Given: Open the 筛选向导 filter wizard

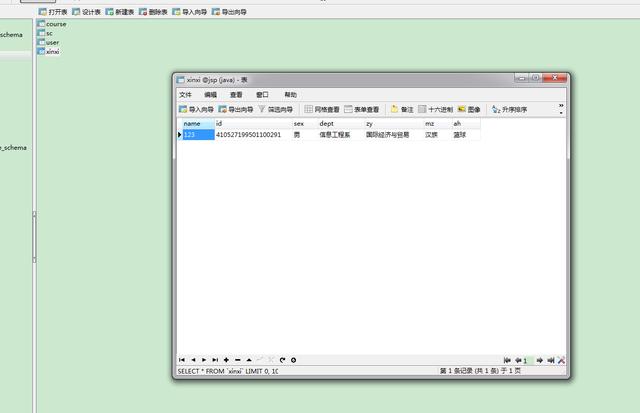Looking at the screenshot, I should (276, 109).
